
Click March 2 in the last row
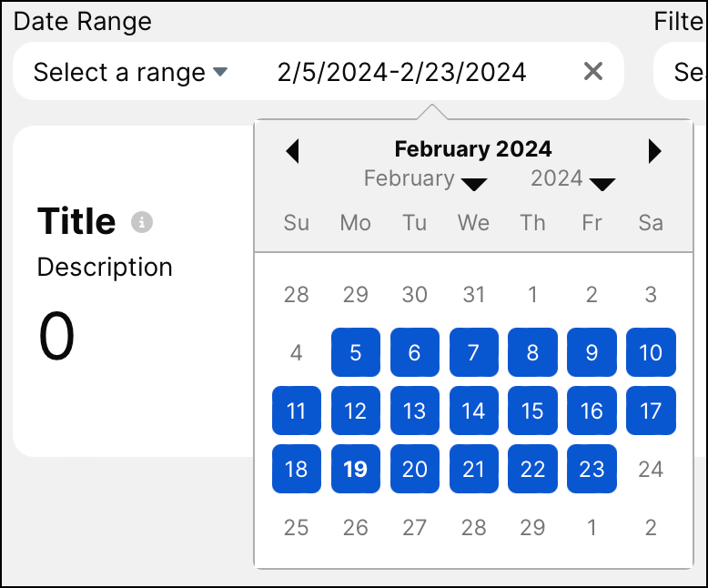point(651,527)
